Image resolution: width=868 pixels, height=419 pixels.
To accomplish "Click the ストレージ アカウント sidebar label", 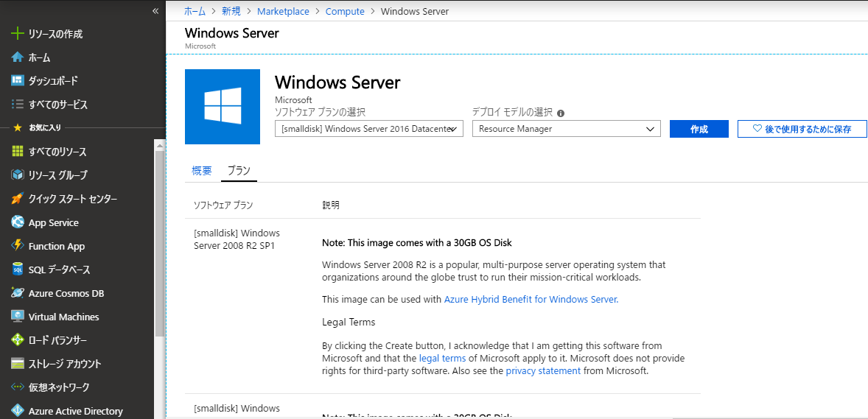I will coord(65,364).
